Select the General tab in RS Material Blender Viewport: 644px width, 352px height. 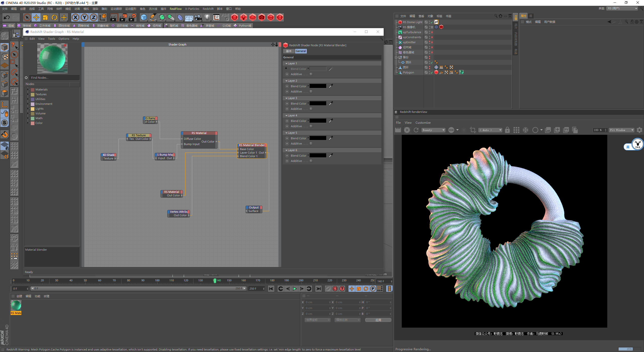pyautogui.click(x=300, y=51)
